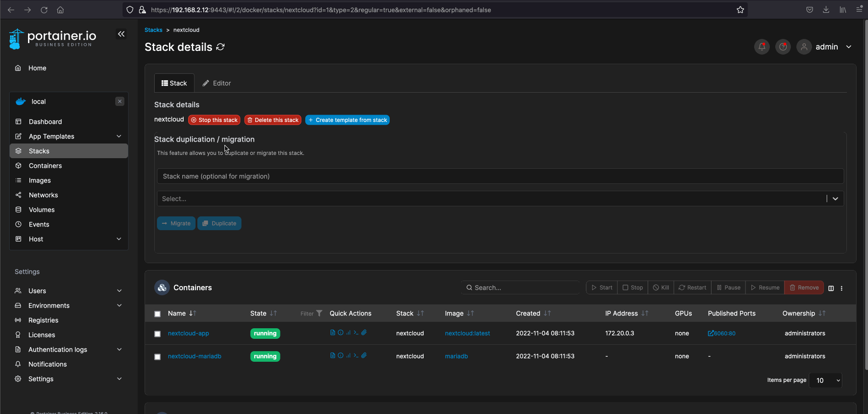Open exec console for nextcloud-mariadb

(356, 355)
